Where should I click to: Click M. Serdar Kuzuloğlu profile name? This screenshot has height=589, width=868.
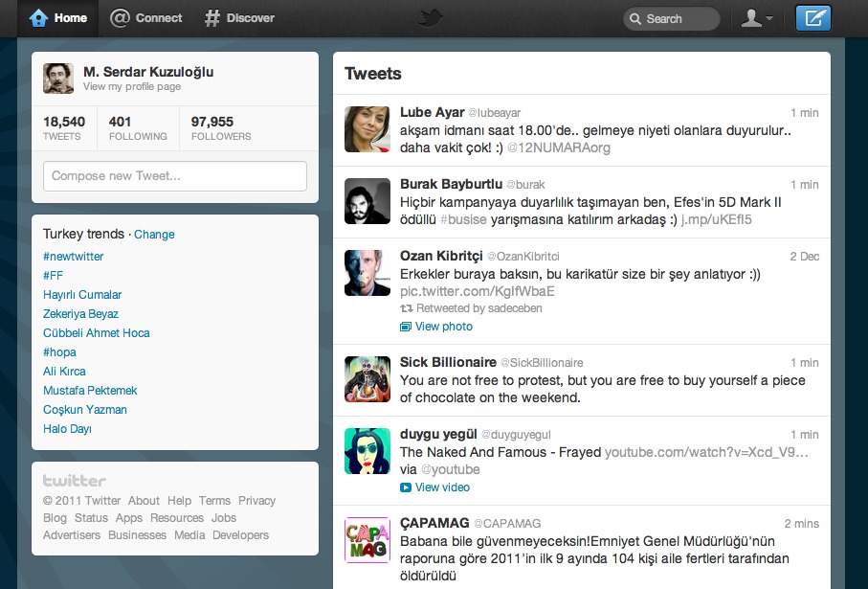(148, 72)
